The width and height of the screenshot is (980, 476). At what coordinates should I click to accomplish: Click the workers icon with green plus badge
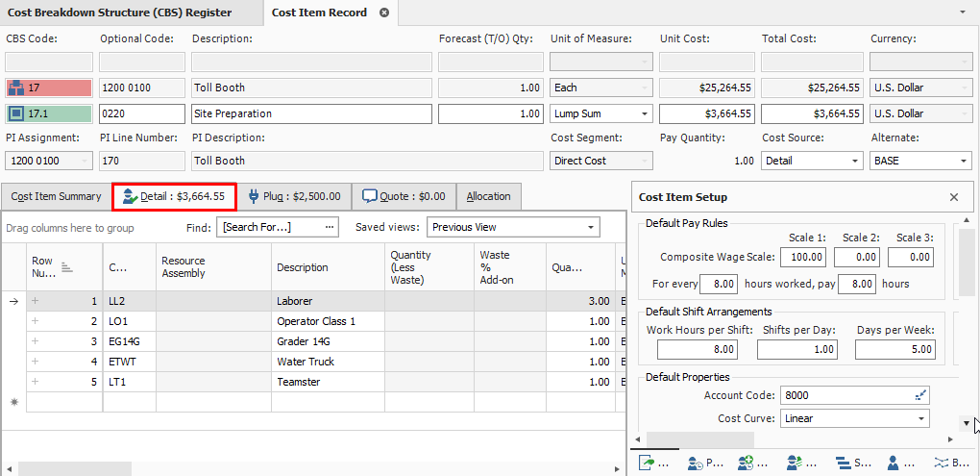[746, 463]
